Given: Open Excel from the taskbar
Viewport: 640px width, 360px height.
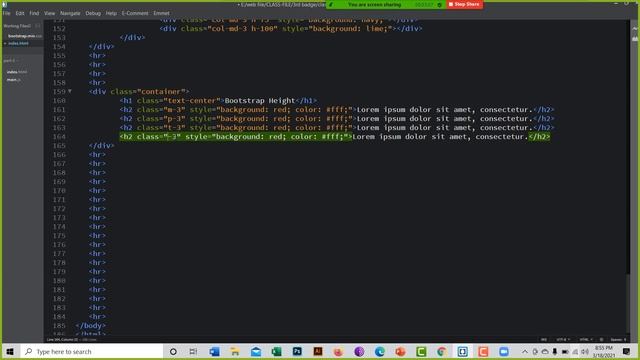Looking at the screenshot, I should point(276,351).
